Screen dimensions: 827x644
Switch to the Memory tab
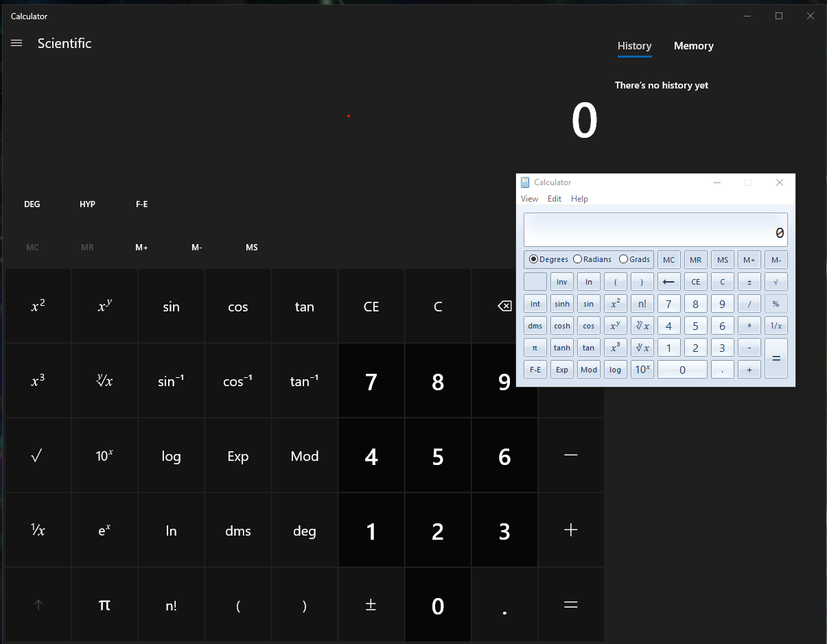[693, 45]
